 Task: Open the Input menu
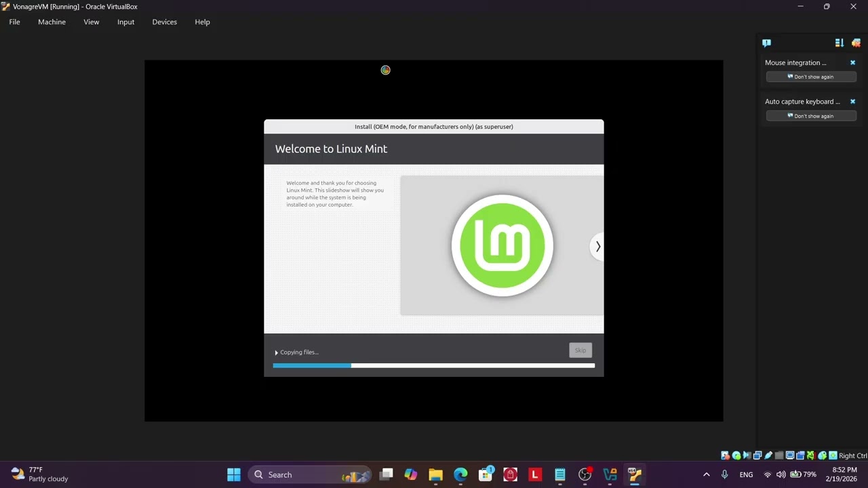click(125, 22)
